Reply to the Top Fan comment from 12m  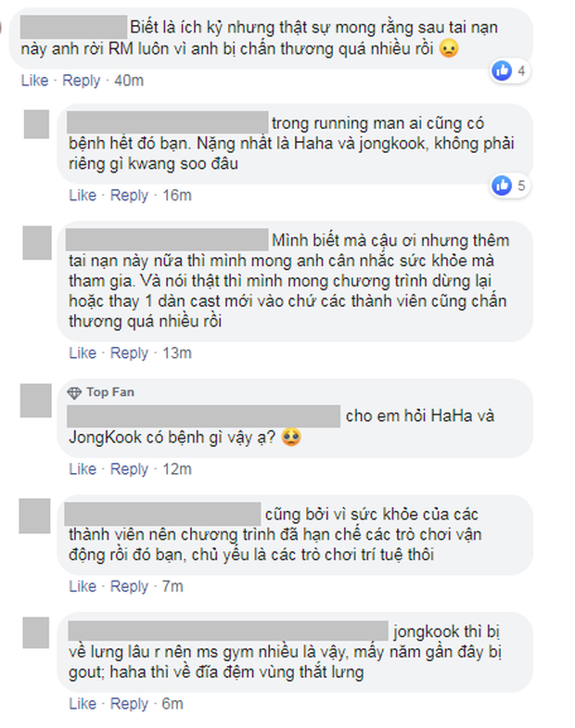click(x=129, y=469)
